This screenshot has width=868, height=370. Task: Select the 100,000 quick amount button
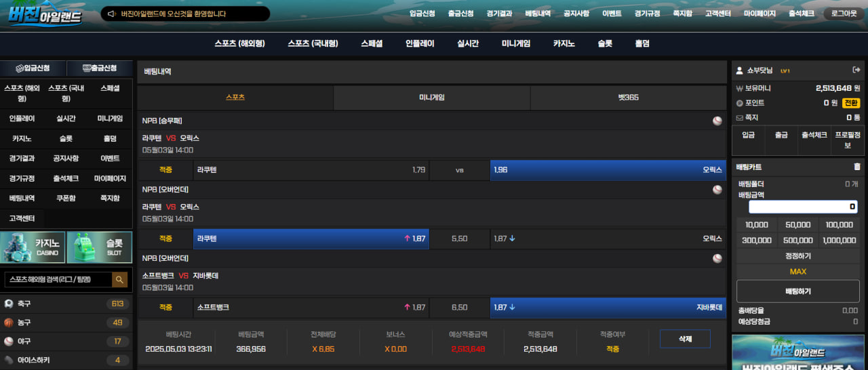839,225
